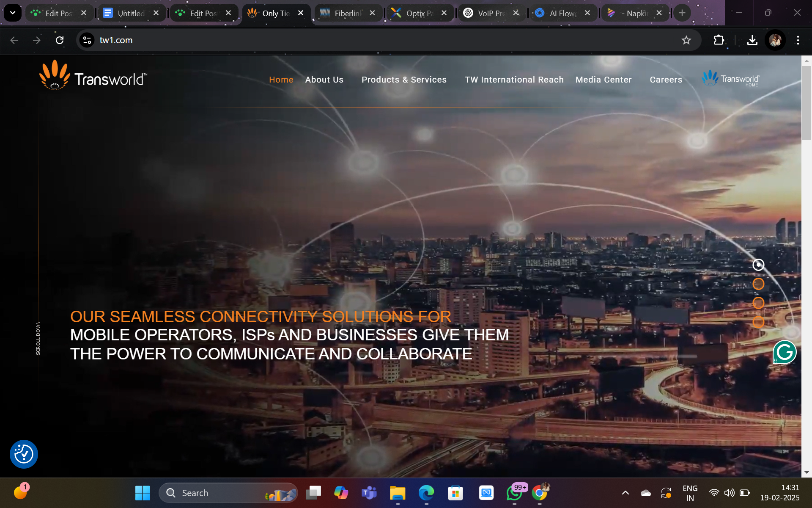Open the Chrome profile avatar
The height and width of the screenshot is (508, 812).
[775, 40]
